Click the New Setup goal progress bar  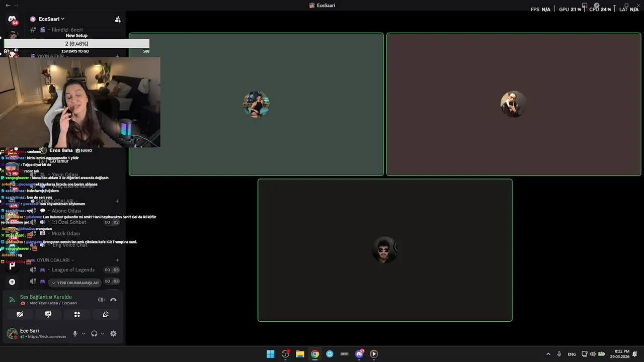(76, 44)
